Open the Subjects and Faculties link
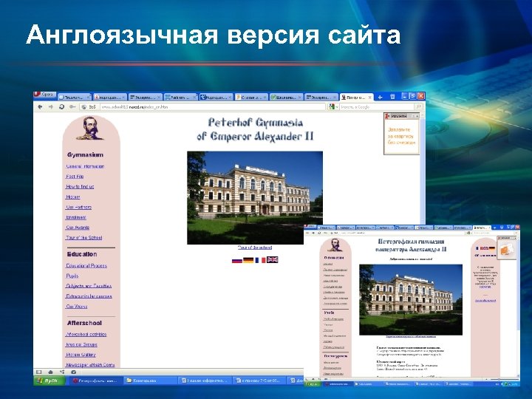The height and width of the screenshot is (399, 532). (89, 286)
